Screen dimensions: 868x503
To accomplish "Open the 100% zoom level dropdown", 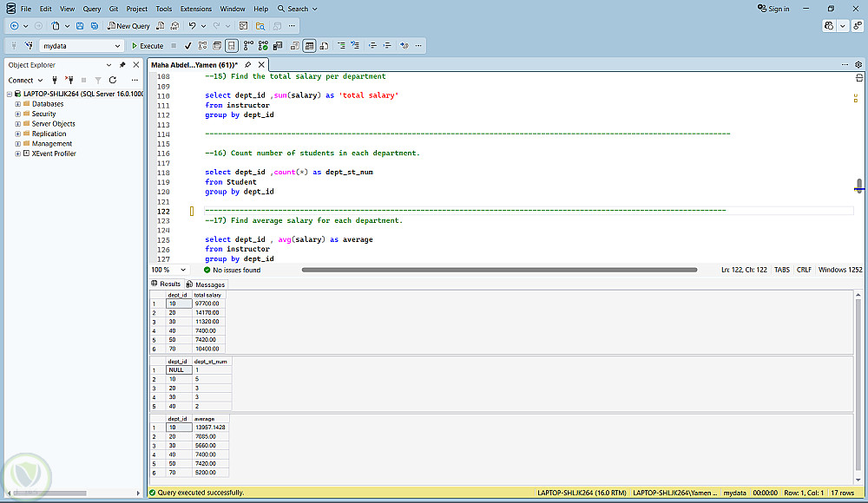I will point(183,270).
